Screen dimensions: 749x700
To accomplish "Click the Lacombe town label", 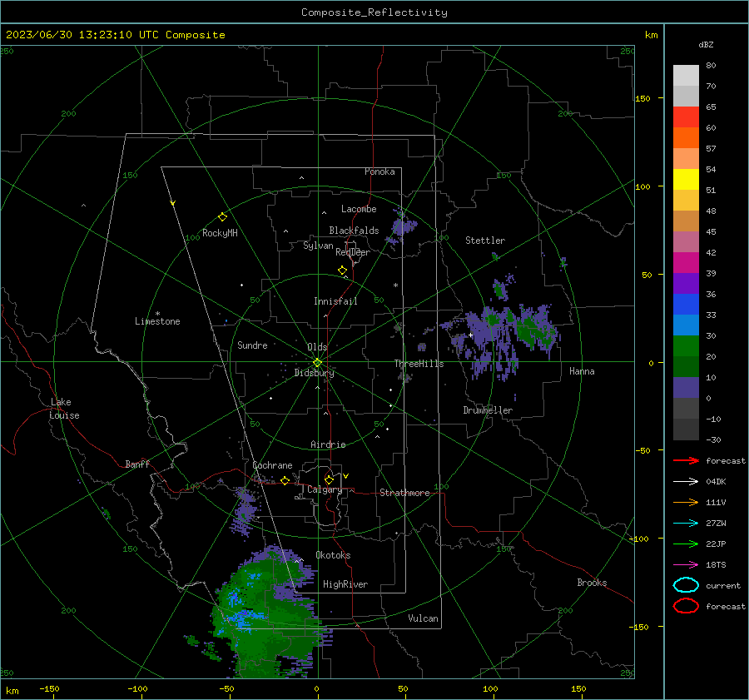I will (359, 209).
